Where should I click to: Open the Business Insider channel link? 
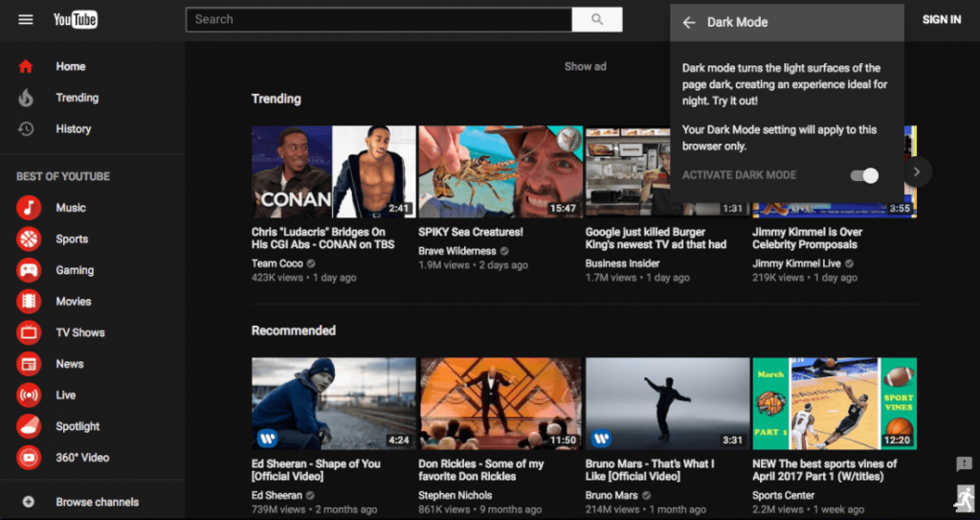(622, 263)
